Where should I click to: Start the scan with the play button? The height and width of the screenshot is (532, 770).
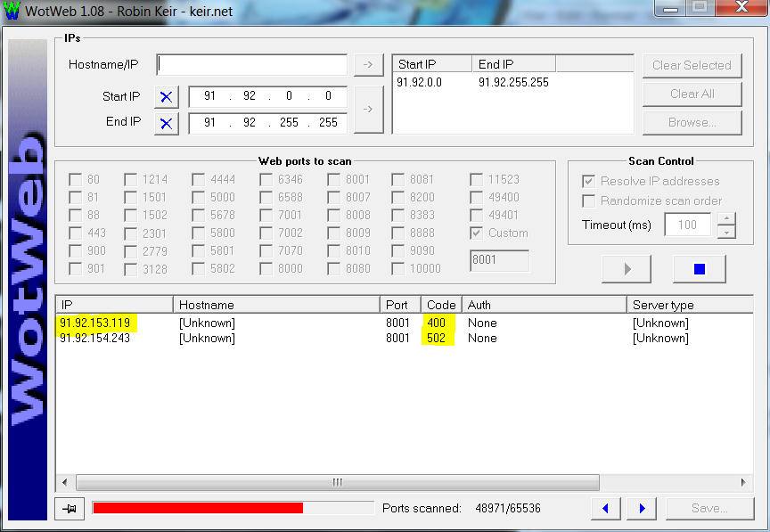tap(627, 269)
